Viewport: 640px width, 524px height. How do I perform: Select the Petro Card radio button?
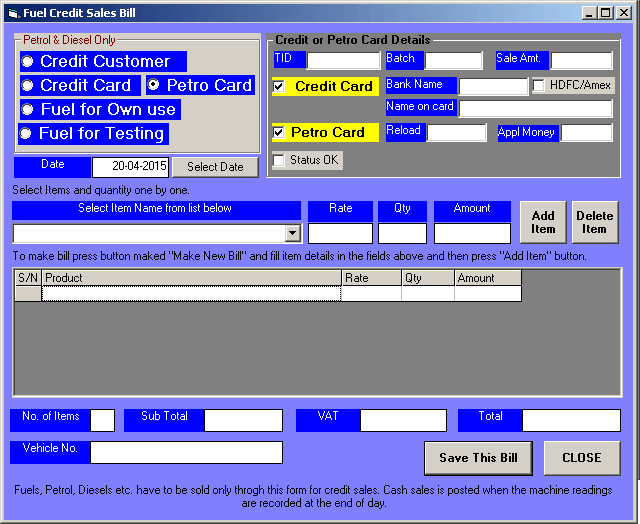(155, 86)
